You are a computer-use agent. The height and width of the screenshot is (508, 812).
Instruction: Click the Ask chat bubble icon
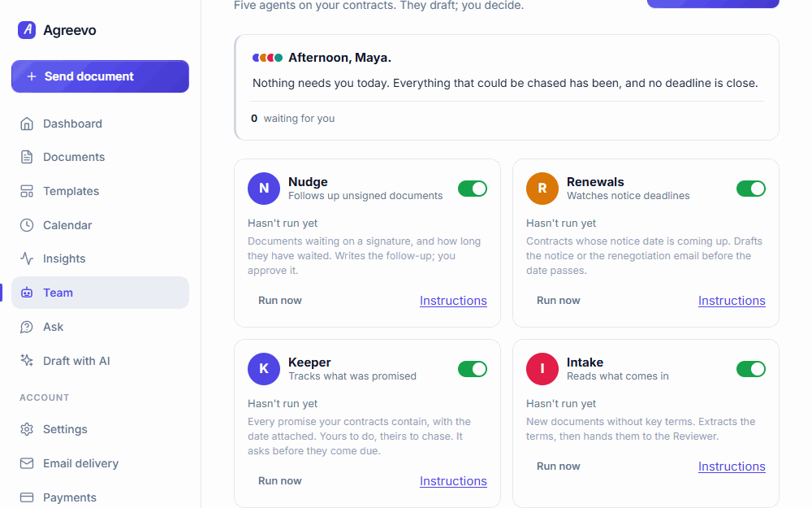tap(27, 327)
